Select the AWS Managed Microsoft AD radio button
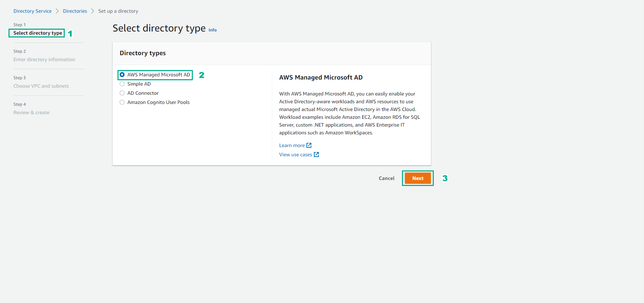Image resolution: width=644 pixels, height=303 pixels. 122,75
